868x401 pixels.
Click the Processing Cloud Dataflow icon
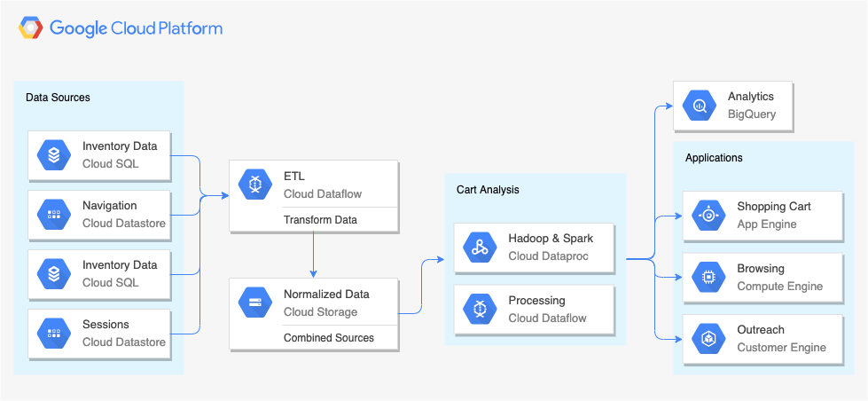click(x=480, y=309)
